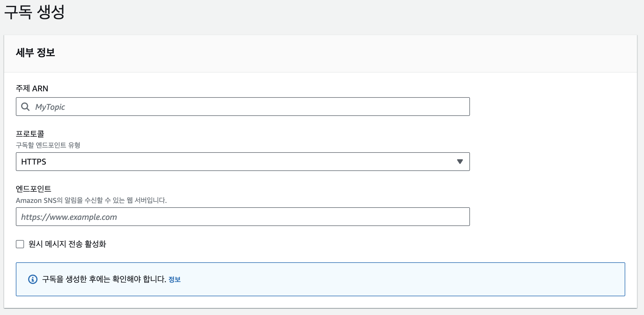
Task: Open the 정보 link in the alert
Action: coord(174,280)
